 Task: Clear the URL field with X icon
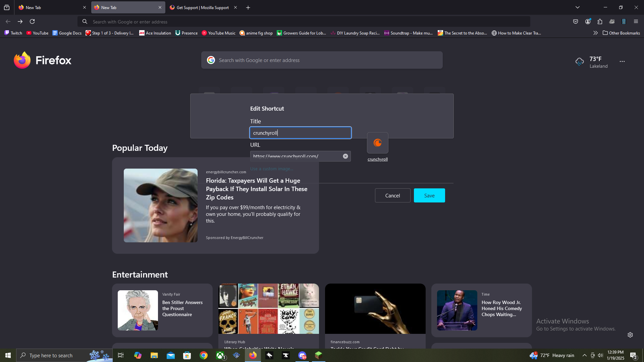point(345,156)
